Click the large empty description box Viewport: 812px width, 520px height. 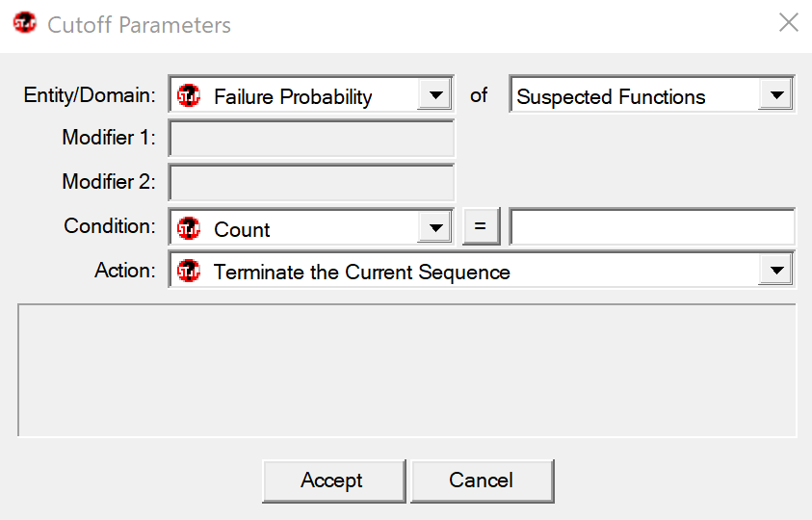click(406, 371)
